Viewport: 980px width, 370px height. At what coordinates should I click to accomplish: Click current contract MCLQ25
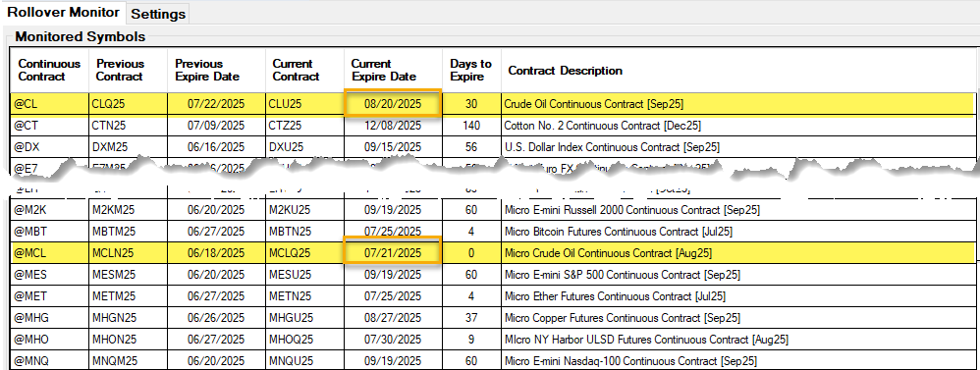[x=305, y=253]
